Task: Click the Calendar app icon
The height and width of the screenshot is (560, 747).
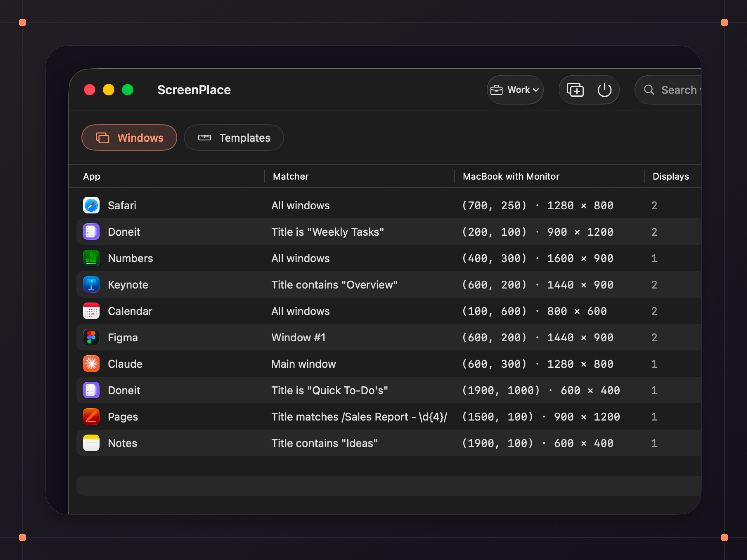Action: tap(91, 311)
